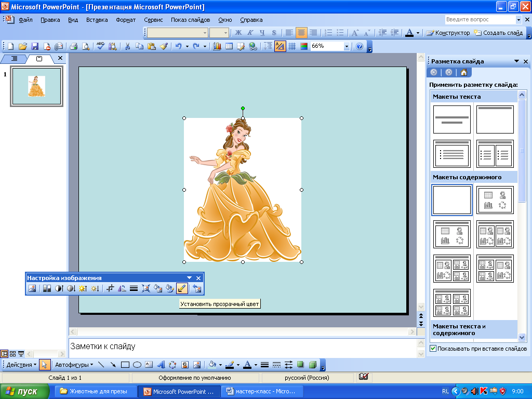
Task: Toggle Italic (К) formatting
Action: (x=250, y=33)
